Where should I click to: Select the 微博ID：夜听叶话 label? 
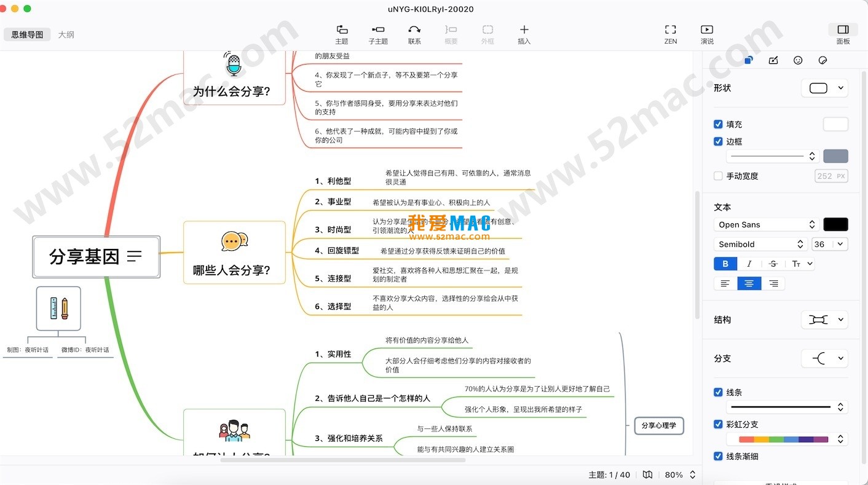[x=85, y=350]
